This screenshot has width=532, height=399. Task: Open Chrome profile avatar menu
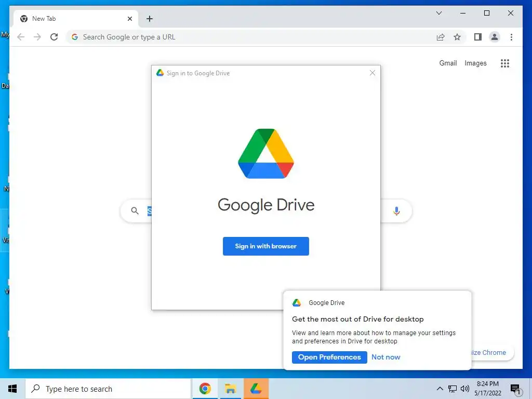click(495, 37)
